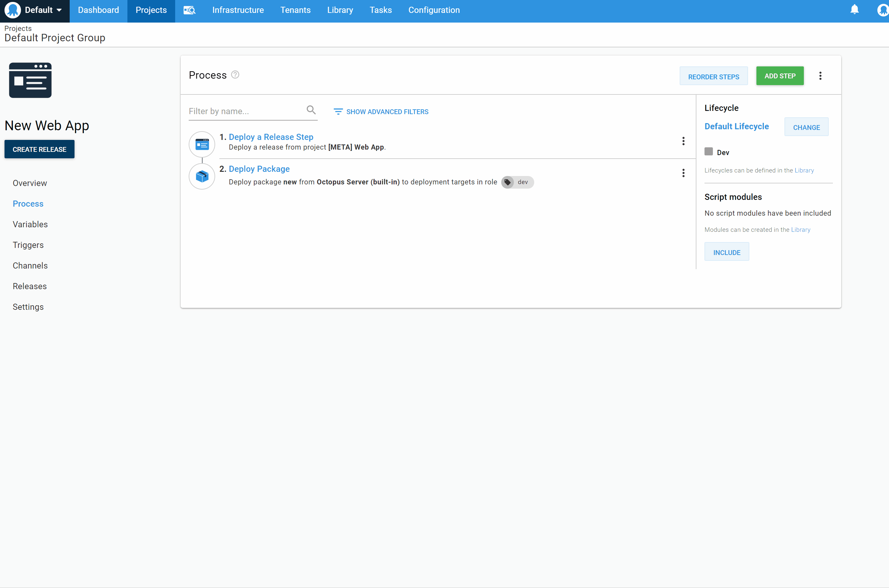The image size is (889, 588).
Task: Open the Deploy Package step options menu
Action: pos(683,173)
